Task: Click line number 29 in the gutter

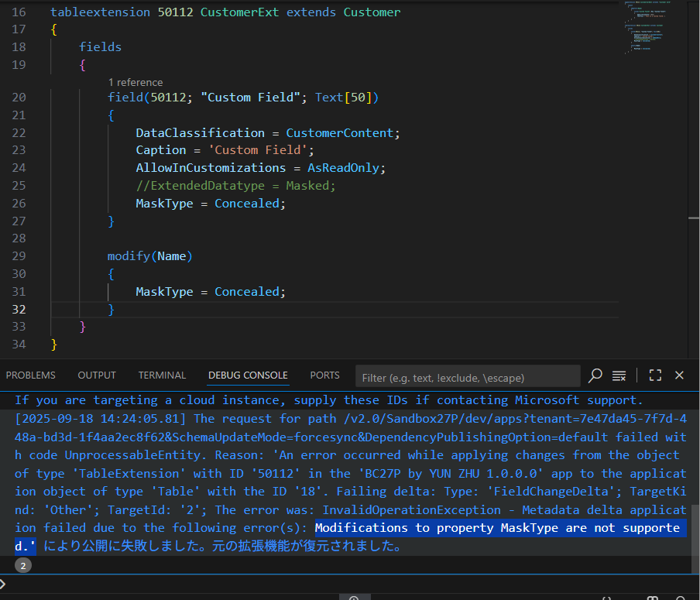Action: coord(19,256)
